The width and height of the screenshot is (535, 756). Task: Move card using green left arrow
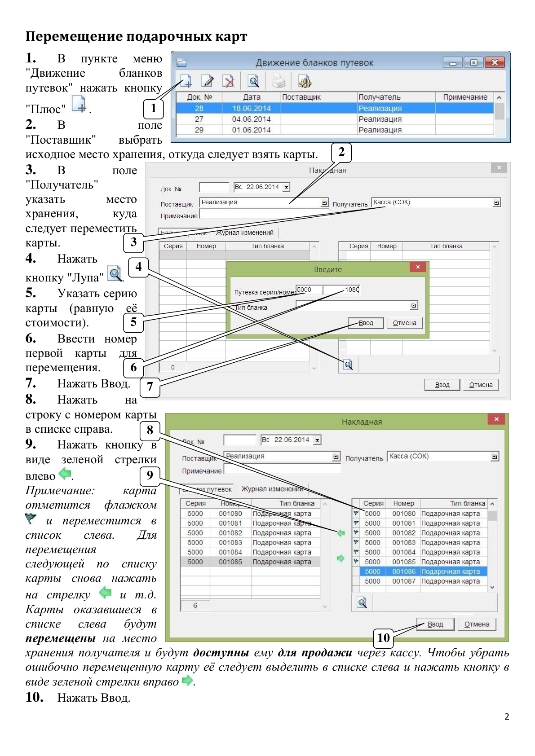tap(341, 533)
